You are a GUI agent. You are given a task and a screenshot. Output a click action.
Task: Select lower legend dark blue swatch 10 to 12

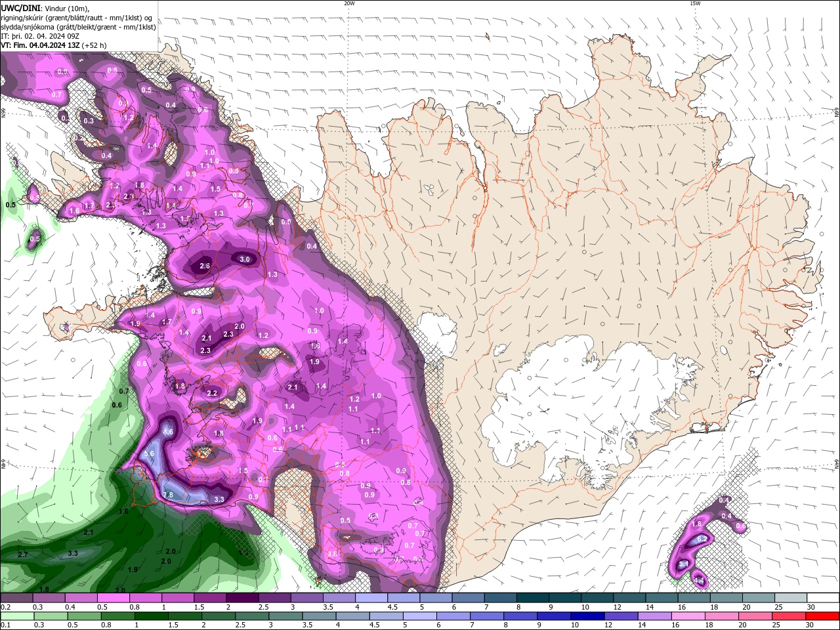(x=586, y=616)
